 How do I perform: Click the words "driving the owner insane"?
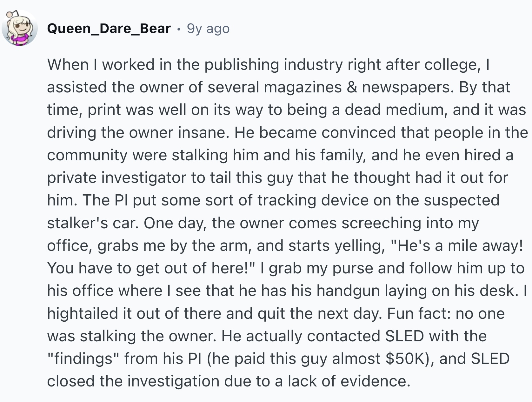(138, 132)
